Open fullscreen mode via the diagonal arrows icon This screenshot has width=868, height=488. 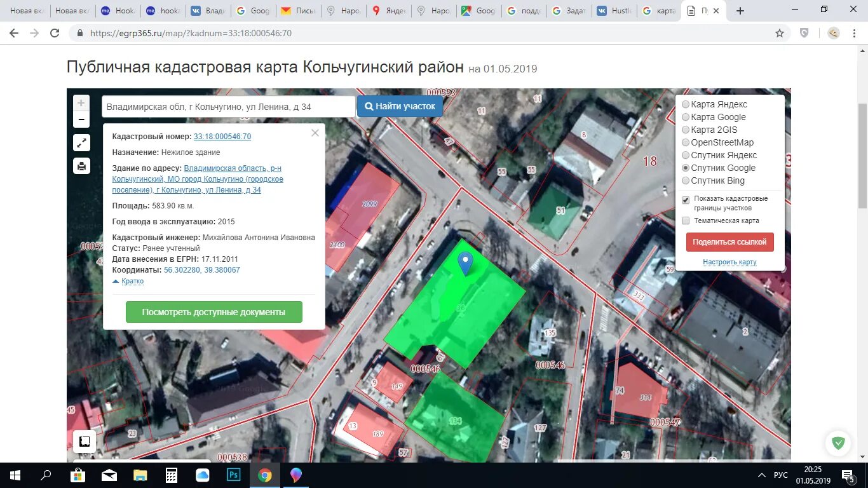pos(81,142)
